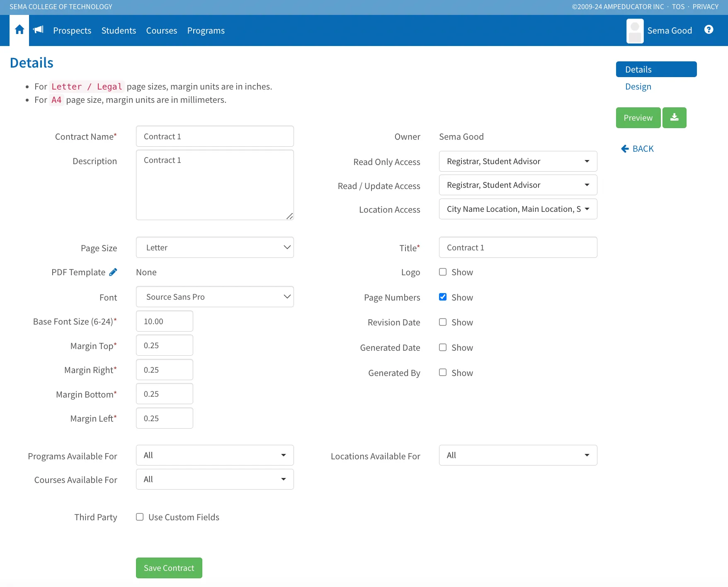Open the Students menu

[119, 31]
